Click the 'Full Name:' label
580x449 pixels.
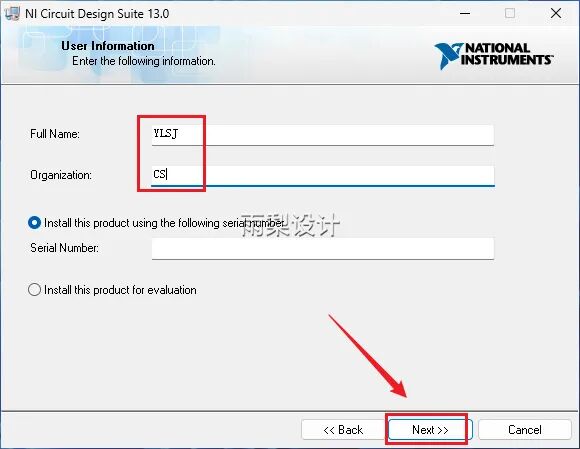pyautogui.click(x=55, y=134)
